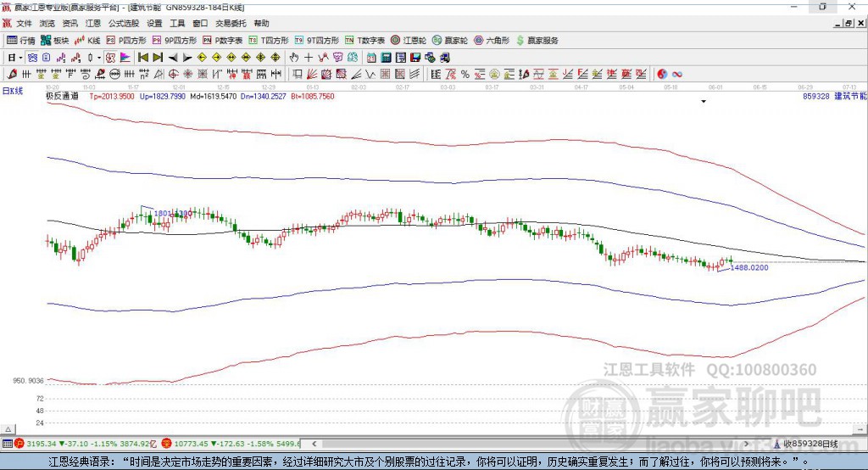The height and width of the screenshot is (470, 868).
Task: Click the 日K线 label
Action: pos(13,91)
